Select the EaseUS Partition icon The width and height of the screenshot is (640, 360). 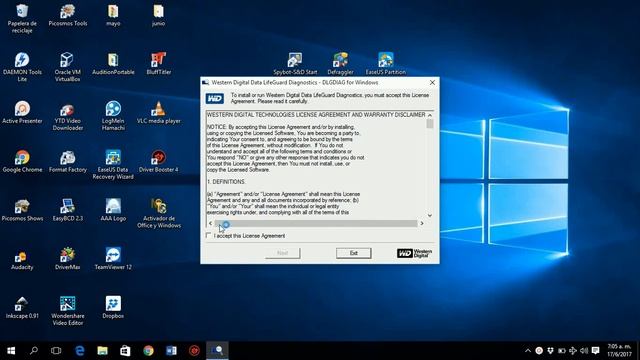coord(386,64)
